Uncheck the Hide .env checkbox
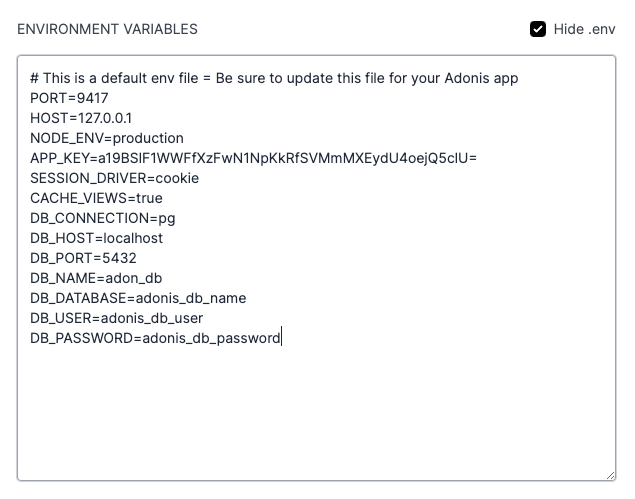The width and height of the screenshot is (635, 499). tap(538, 29)
